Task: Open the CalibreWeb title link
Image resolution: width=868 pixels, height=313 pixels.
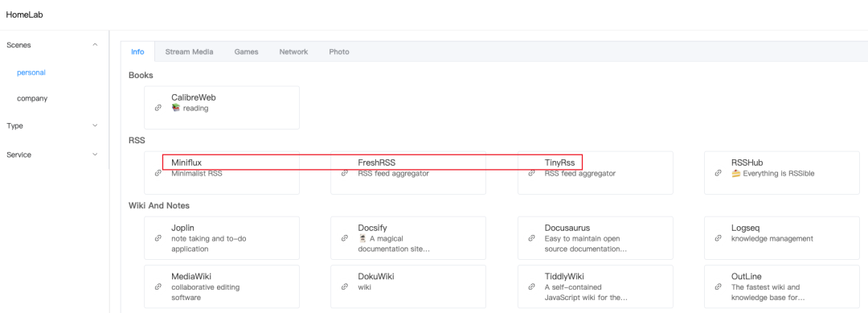Action: (193, 97)
